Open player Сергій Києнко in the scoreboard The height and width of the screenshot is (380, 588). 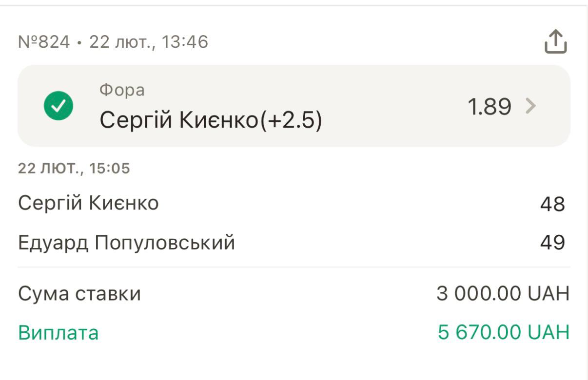[x=88, y=203]
